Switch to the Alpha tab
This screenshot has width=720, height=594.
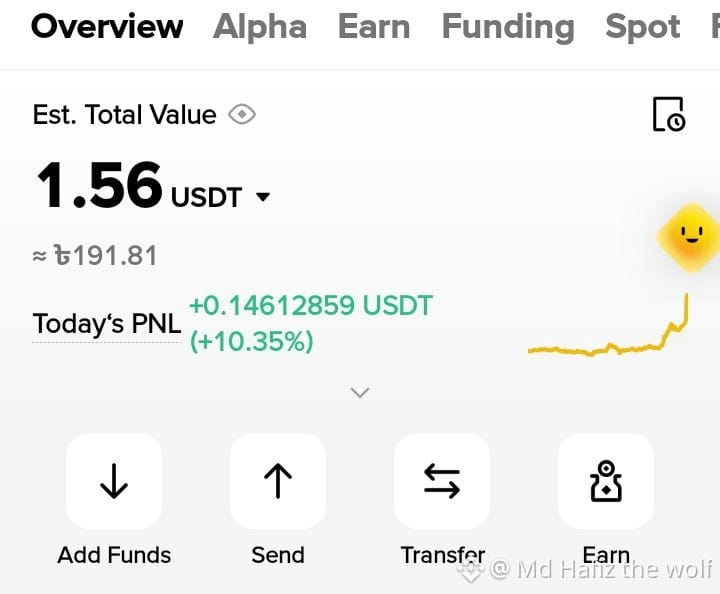coord(260,26)
